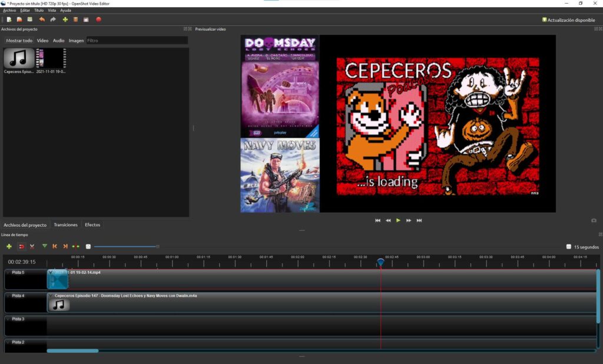This screenshot has height=364, width=603.
Task: Open the Vista menu
Action: [x=52, y=11]
